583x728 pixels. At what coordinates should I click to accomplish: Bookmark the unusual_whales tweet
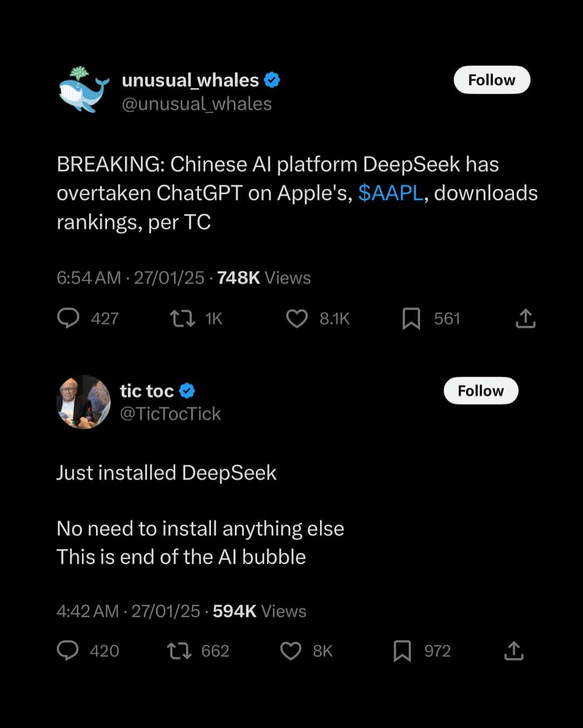411,318
